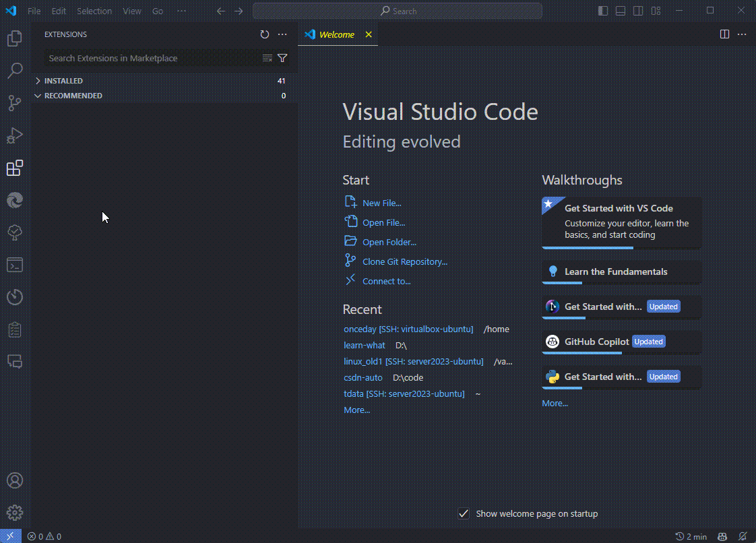This screenshot has height=543, width=756.
Task: Open the Accounts icon
Action: pyautogui.click(x=14, y=480)
